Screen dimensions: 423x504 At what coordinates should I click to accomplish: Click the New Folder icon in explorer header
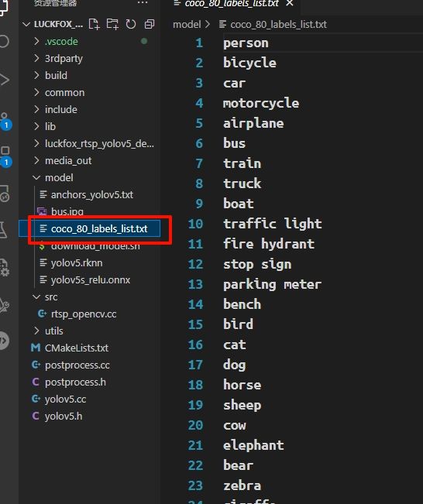pos(112,24)
